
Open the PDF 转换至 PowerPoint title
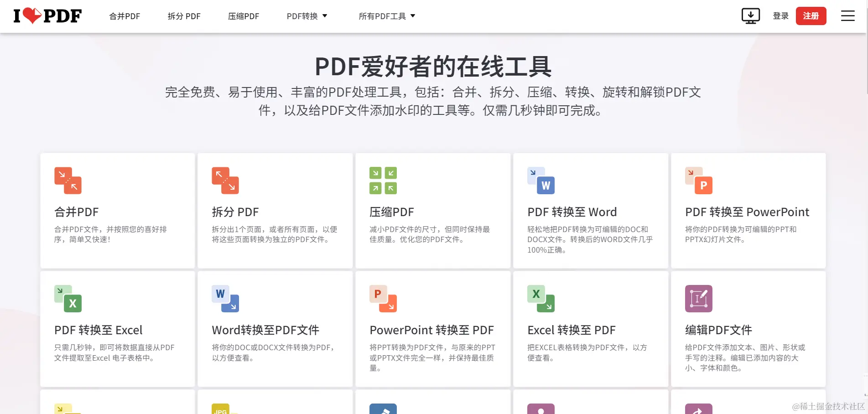tap(747, 212)
